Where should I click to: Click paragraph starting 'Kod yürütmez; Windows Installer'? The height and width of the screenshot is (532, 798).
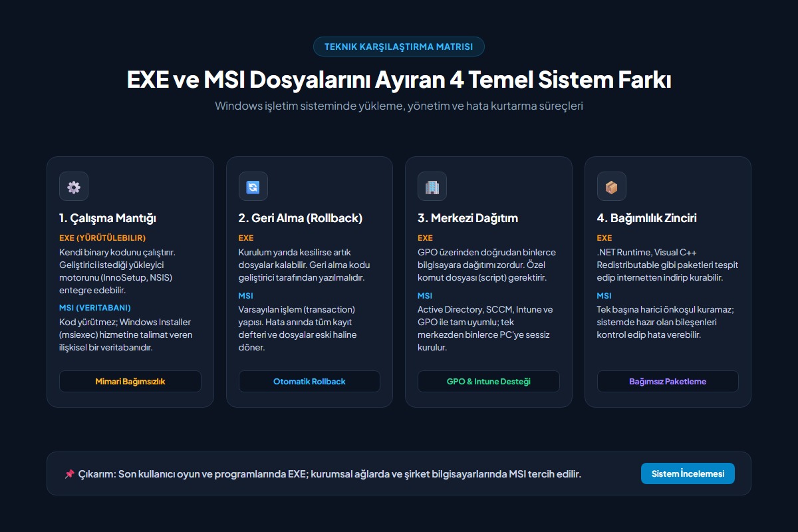(126, 335)
